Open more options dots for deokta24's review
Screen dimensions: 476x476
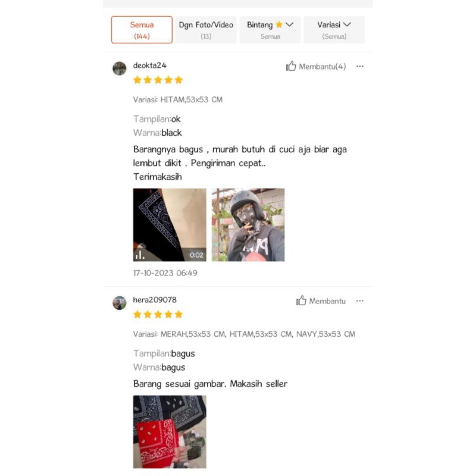pyautogui.click(x=360, y=66)
